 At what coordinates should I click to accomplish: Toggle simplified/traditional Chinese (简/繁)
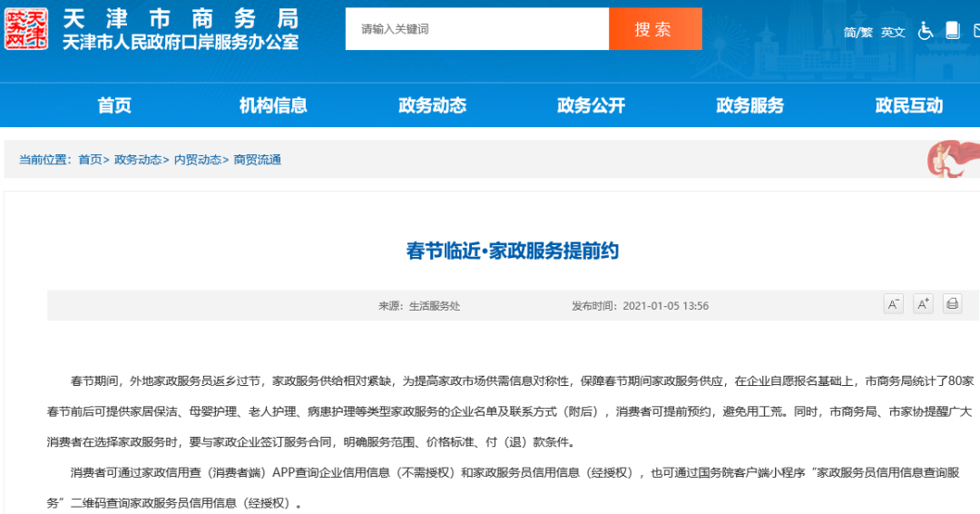tap(857, 32)
